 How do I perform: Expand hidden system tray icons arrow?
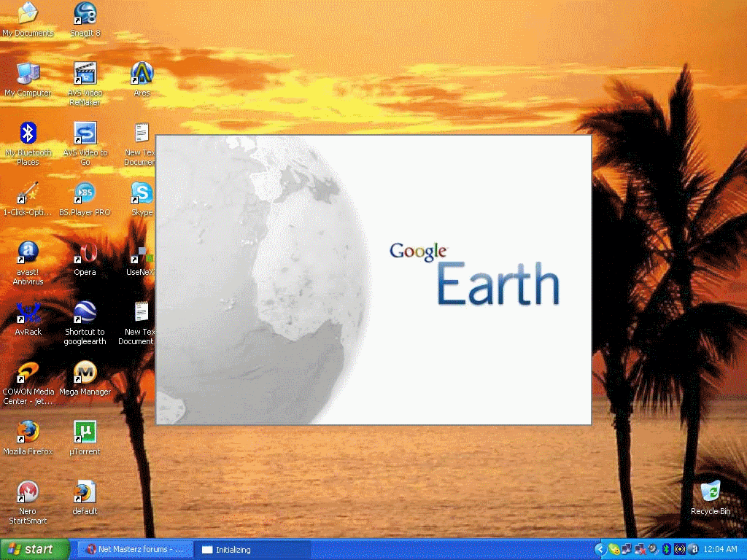click(x=600, y=549)
